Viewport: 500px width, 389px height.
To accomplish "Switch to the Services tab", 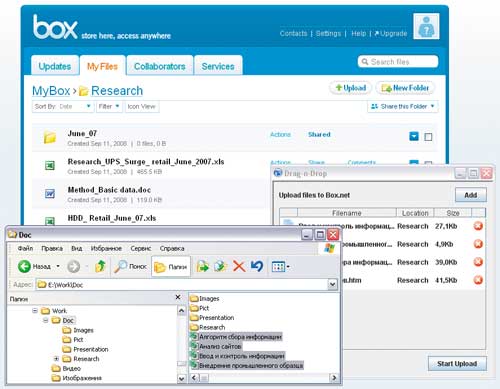I will 218,66.
